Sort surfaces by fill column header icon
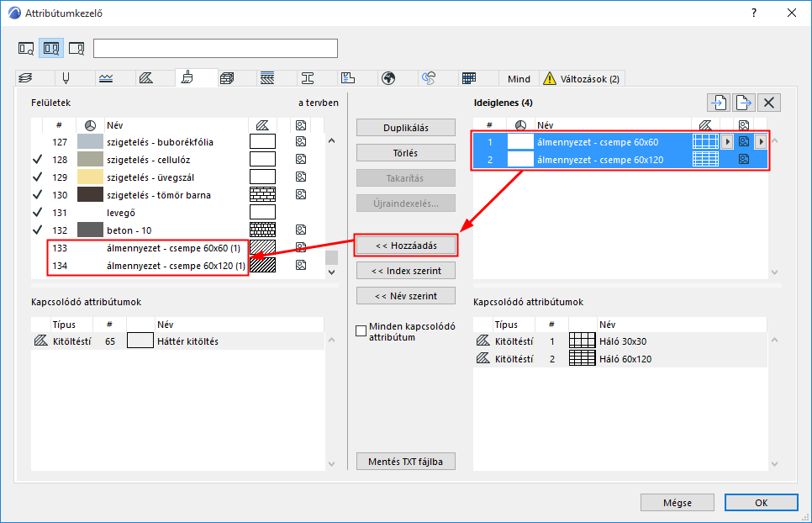The image size is (812, 523). (262, 125)
